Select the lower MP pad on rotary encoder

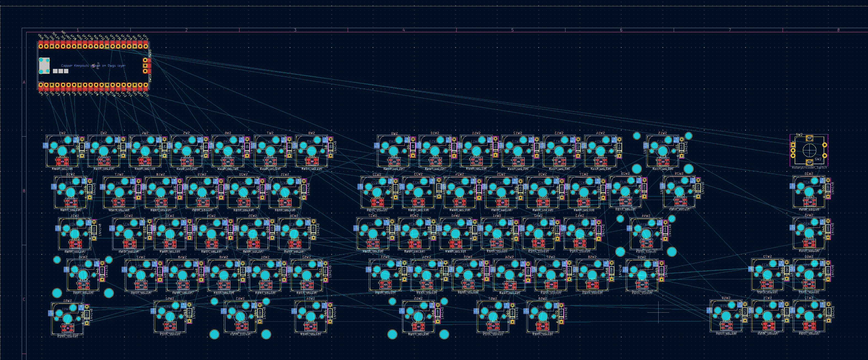(x=809, y=162)
